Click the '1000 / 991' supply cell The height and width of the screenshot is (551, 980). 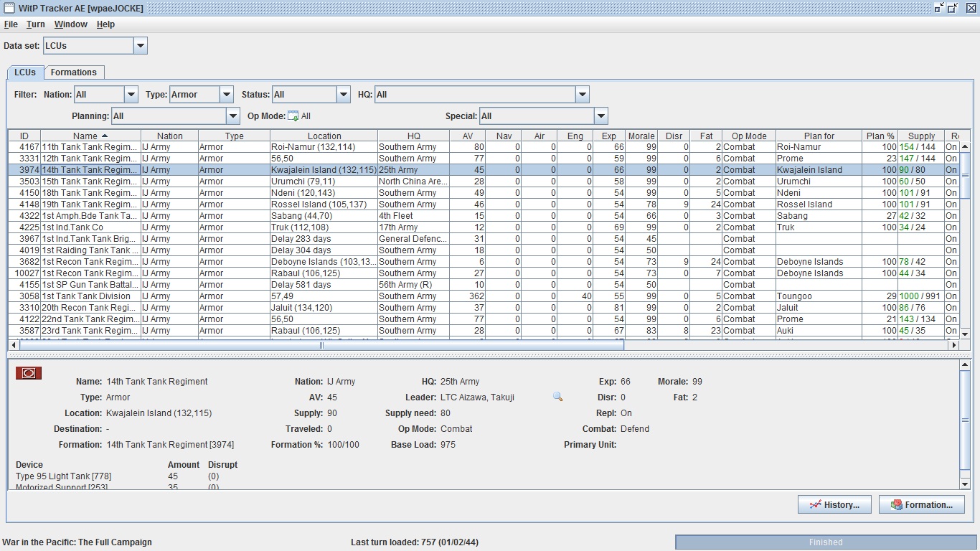coord(921,296)
